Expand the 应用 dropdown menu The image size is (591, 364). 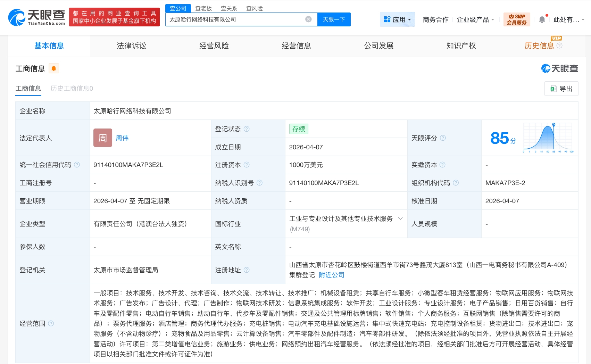click(x=397, y=19)
